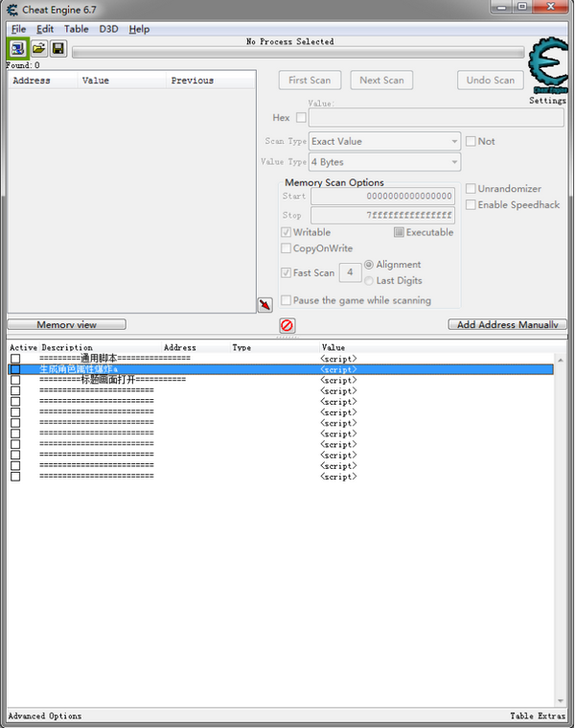Viewport: 575px width, 728px height.
Task: Click the First Scan button
Action: pos(310,81)
